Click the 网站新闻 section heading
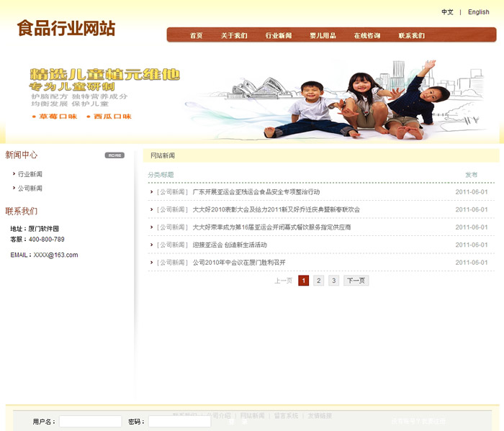 (x=163, y=155)
